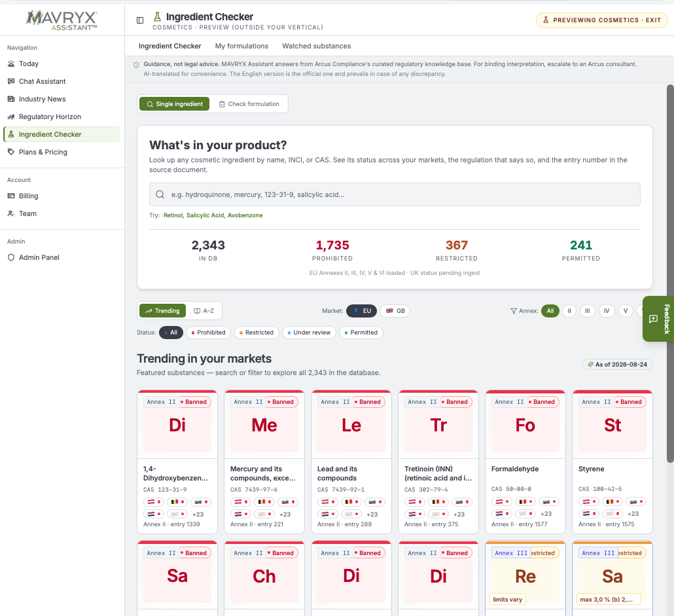Image resolution: width=674 pixels, height=616 pixels.
Task: Open Chat Assistant from sidebar
Action: click(62, 81)
